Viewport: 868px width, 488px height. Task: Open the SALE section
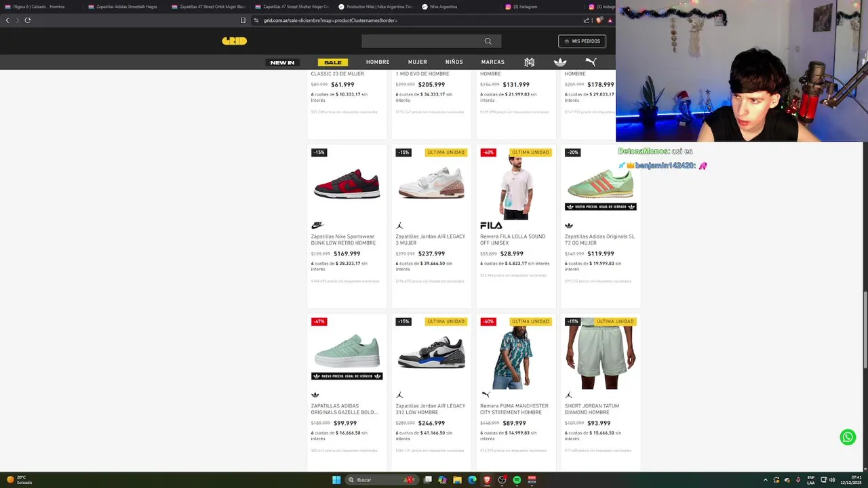pos(333,62)
